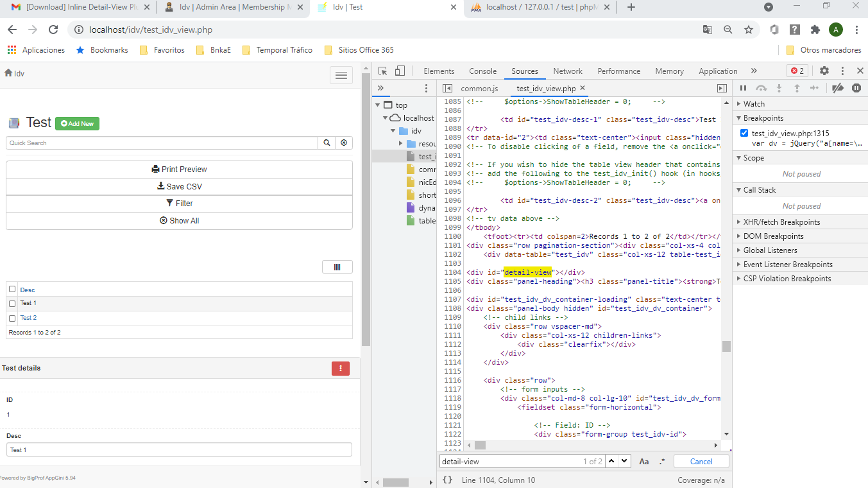Click the Show All button
This screenshot has width=868, height=488.
point(179,220)
